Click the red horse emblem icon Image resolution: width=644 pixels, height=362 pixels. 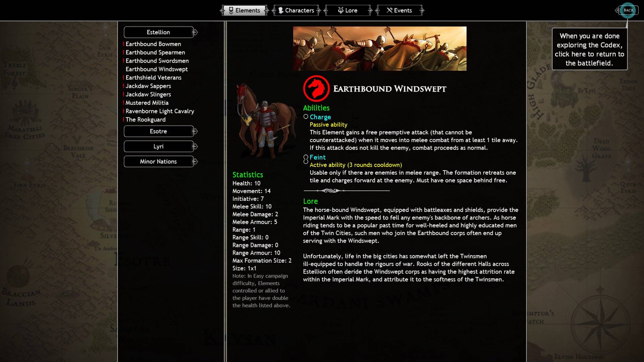[x=316, y=88]
